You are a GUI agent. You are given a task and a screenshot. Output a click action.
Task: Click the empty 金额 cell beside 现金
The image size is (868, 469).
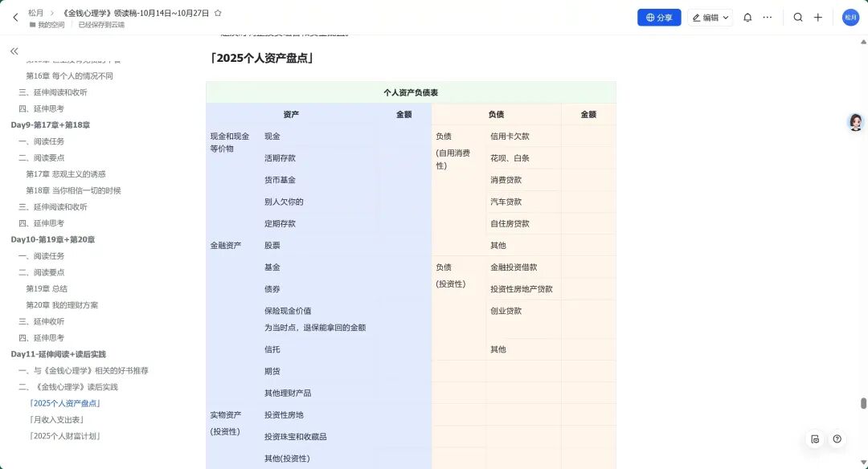(403, 136)
